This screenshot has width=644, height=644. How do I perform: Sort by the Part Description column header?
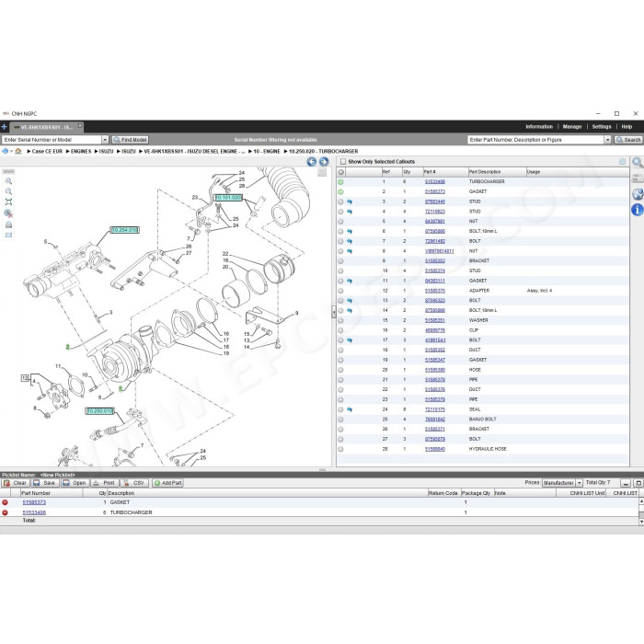click(497, 172)
